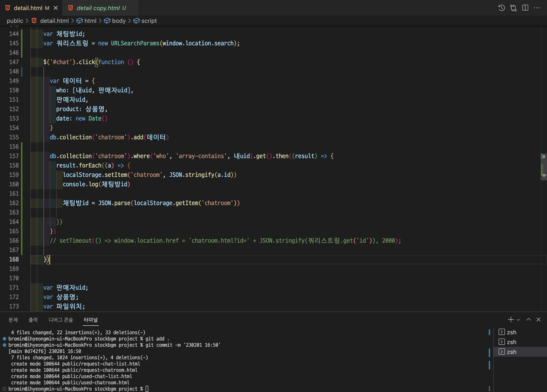Select the second zsh terminal in list

511,342
